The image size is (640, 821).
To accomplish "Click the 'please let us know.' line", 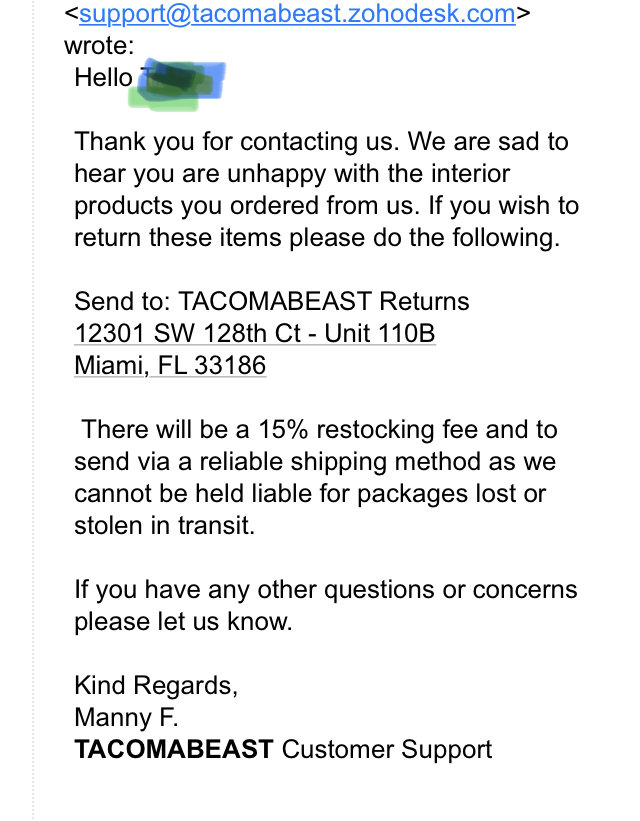I will [183, 622].
